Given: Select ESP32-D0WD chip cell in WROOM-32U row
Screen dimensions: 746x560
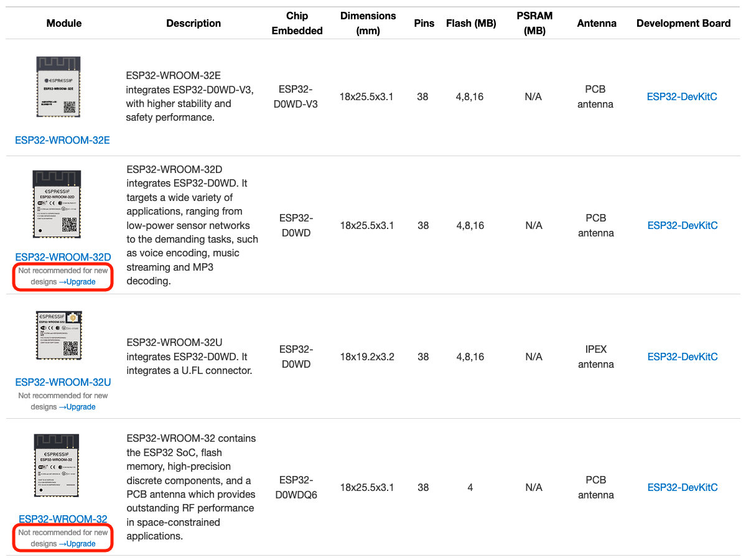Looking at the screenshot, I should [x=296, y=357].
